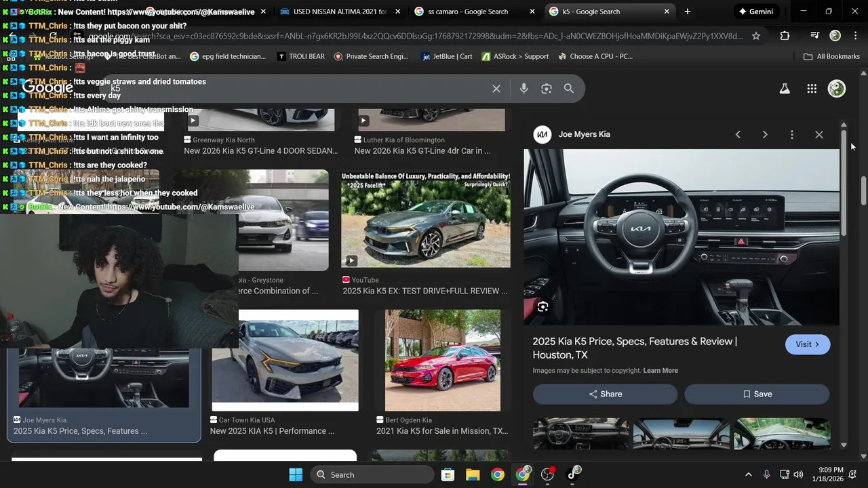Viewport: 868px width, 488px height.
Task: Go to previous image in preview panel
Action: tap(738, 135)
